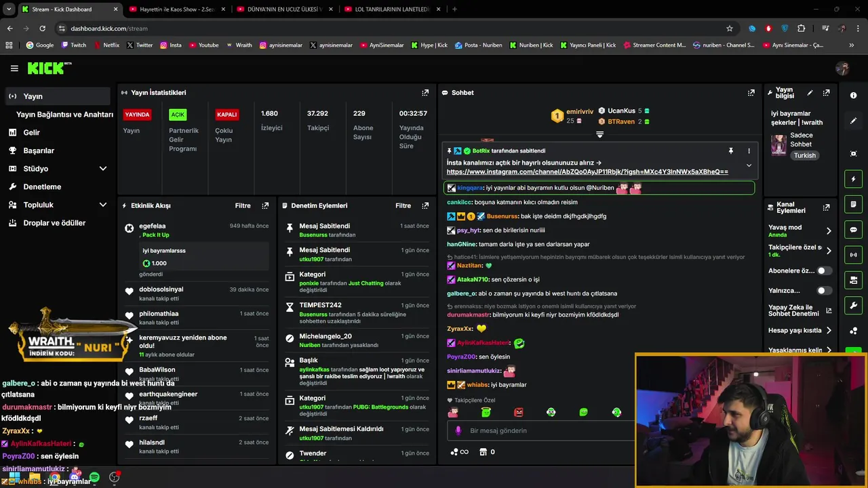Click the KAPALI Çoklu Yayın badge
The image size is (868, 488).
(226, 115)
